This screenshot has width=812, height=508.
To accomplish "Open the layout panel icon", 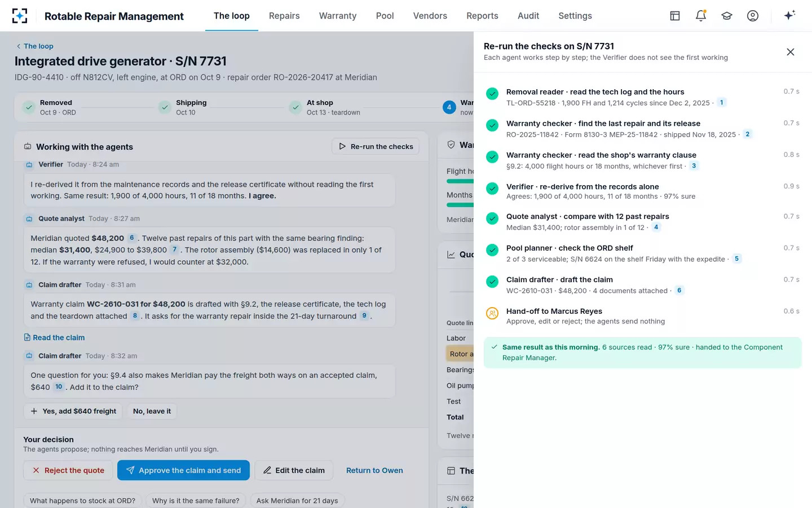I will 675,16.
